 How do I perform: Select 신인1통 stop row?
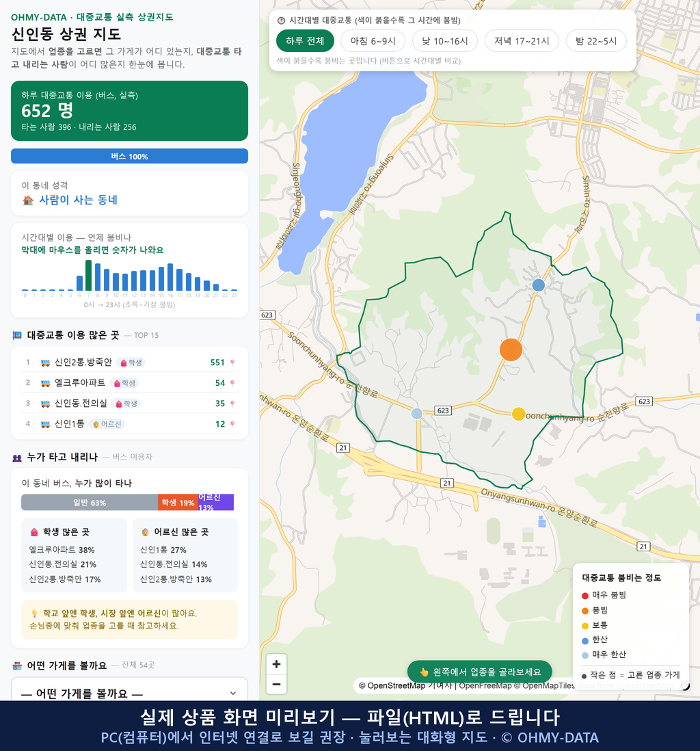point(129,424)
